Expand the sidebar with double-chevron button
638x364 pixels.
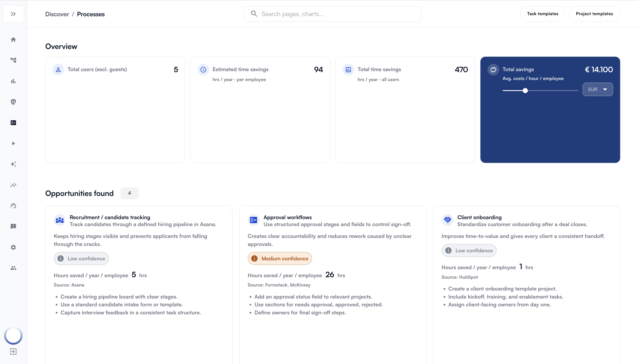13,14
